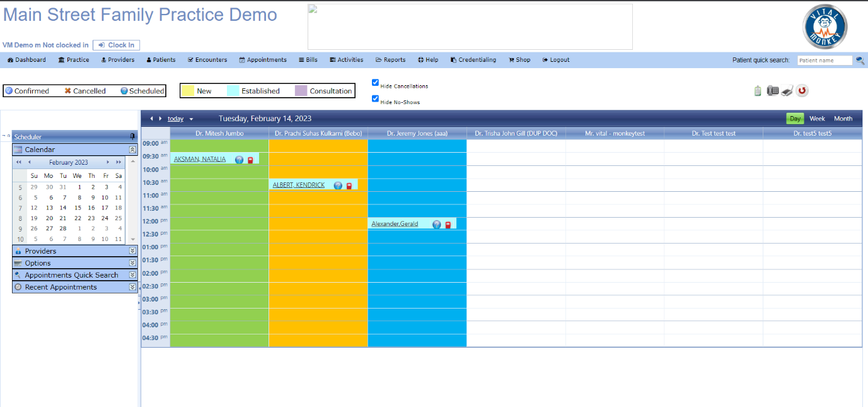
Task: Click the help icon on Alexander,Gerald appointment
Action: 436,224
